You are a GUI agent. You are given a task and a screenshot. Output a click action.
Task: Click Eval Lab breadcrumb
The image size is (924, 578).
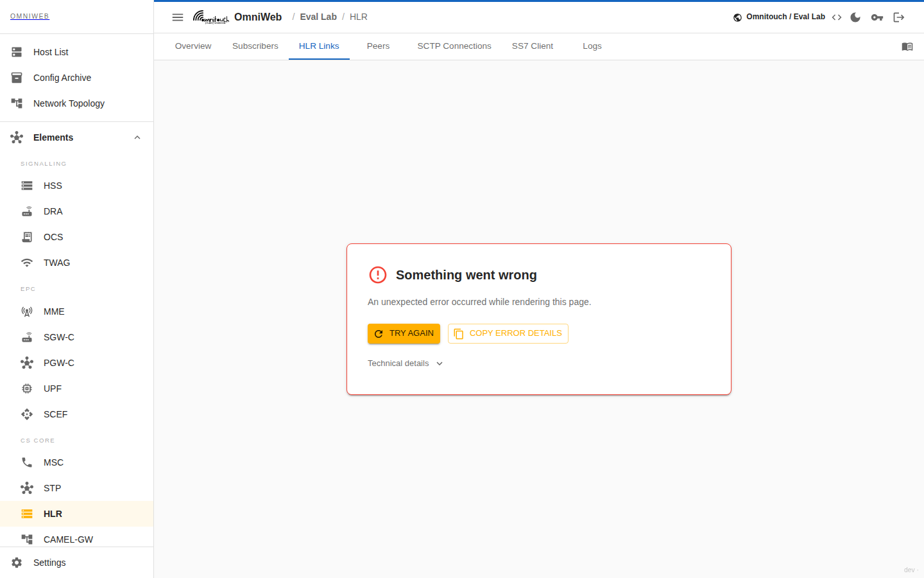318,17
